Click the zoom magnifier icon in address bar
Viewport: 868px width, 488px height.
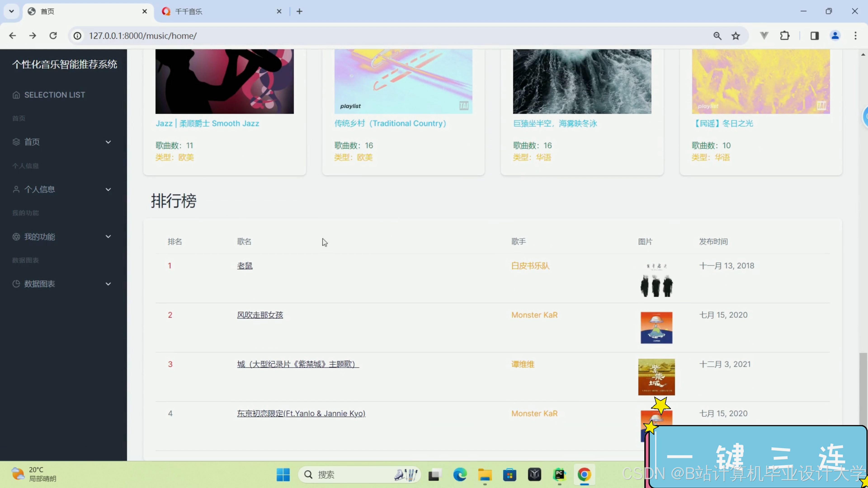pyautogui.click(x=717, y=36)
